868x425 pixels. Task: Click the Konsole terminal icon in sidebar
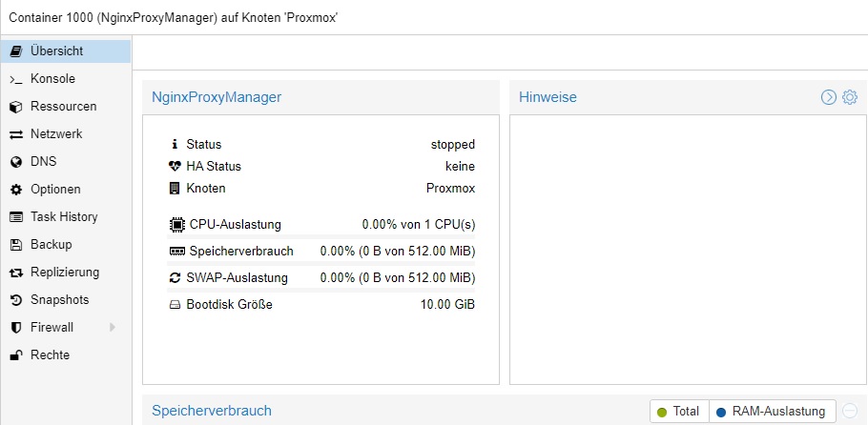(15, 79)
